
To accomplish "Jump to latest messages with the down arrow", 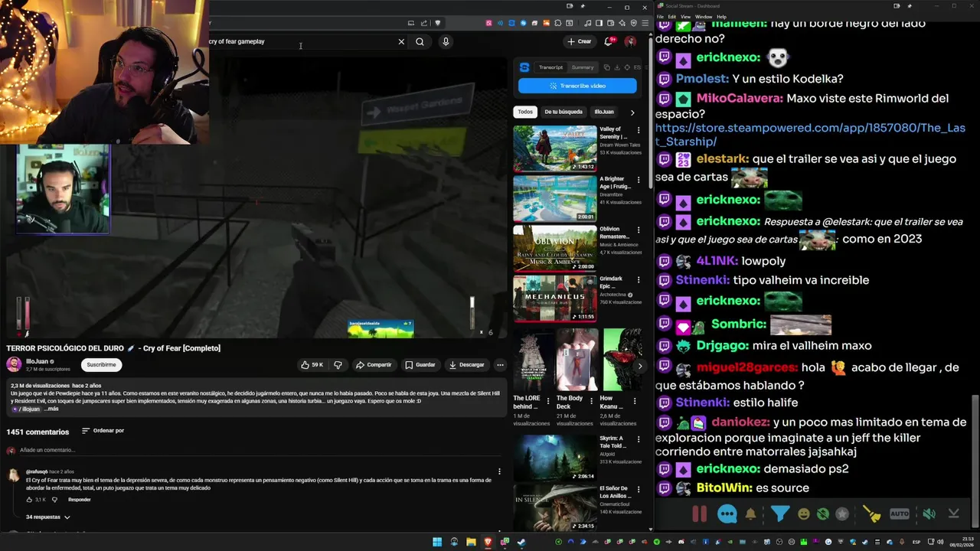I will click(x=954, y=514).
